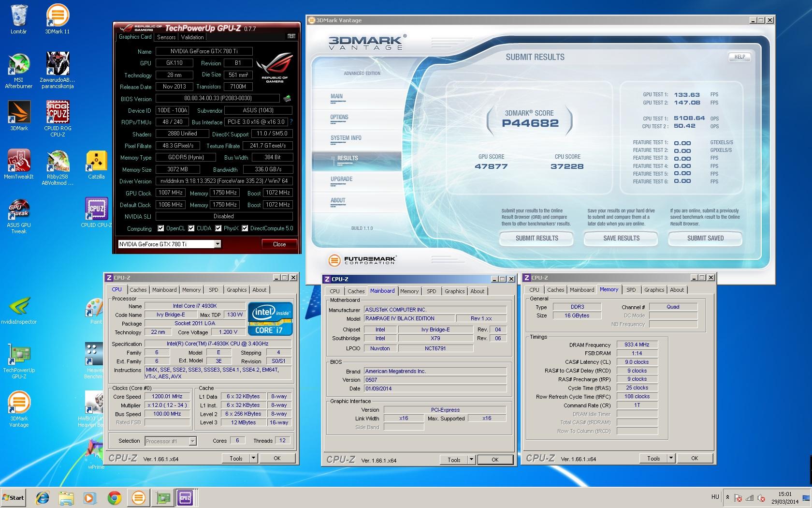This screenshot has width=812, height=508.
Task: Open Google Chrome from the taskbar
Action: [x=114, y=497]
